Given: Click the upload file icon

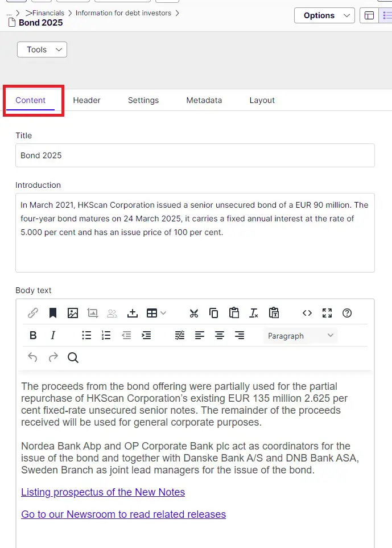Looking at the screenshot, I should click(x=133, y=313).
